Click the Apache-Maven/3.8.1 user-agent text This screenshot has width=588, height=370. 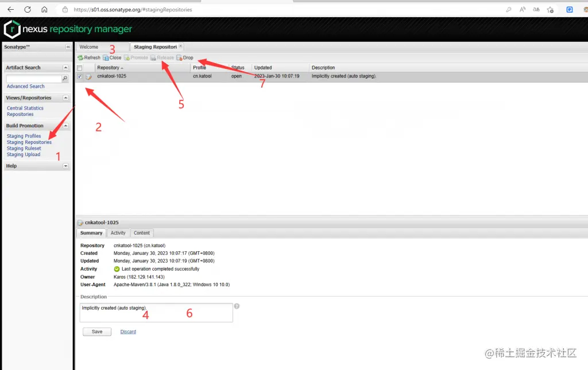pyautogui.click(x=172, y=285)
